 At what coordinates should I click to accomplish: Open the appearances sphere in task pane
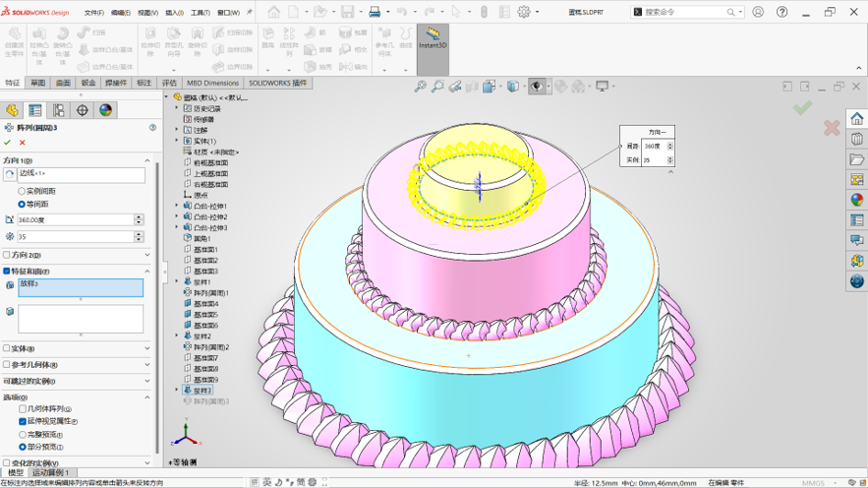857,200
